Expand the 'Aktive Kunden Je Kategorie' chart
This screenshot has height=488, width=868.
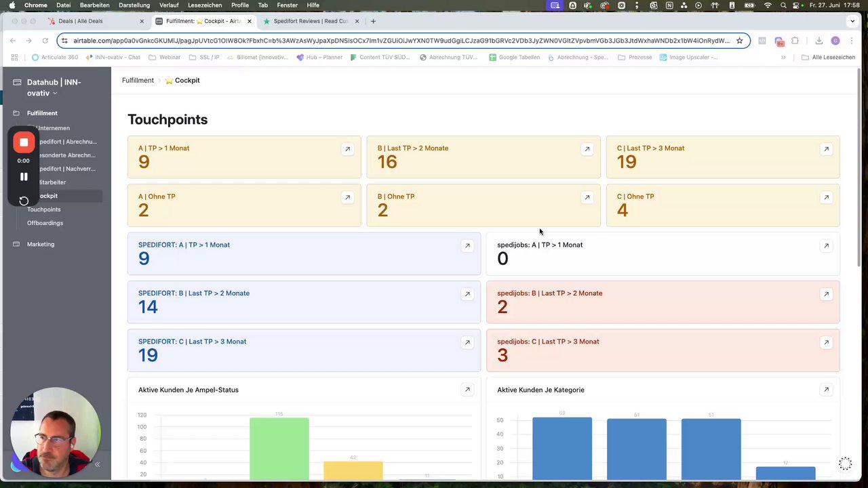coord(826,390)
